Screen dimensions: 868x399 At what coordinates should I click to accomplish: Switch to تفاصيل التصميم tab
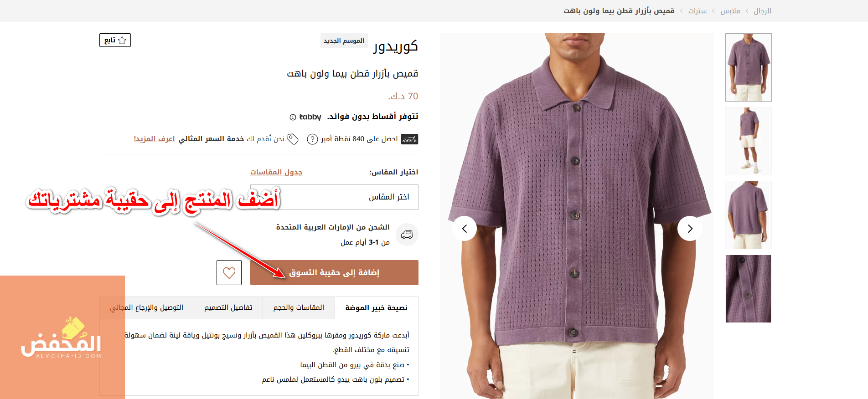pos(228,307)
